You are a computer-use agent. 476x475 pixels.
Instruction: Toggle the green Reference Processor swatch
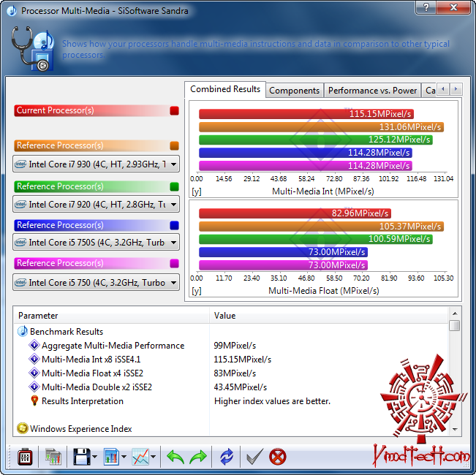click(174, 186)
